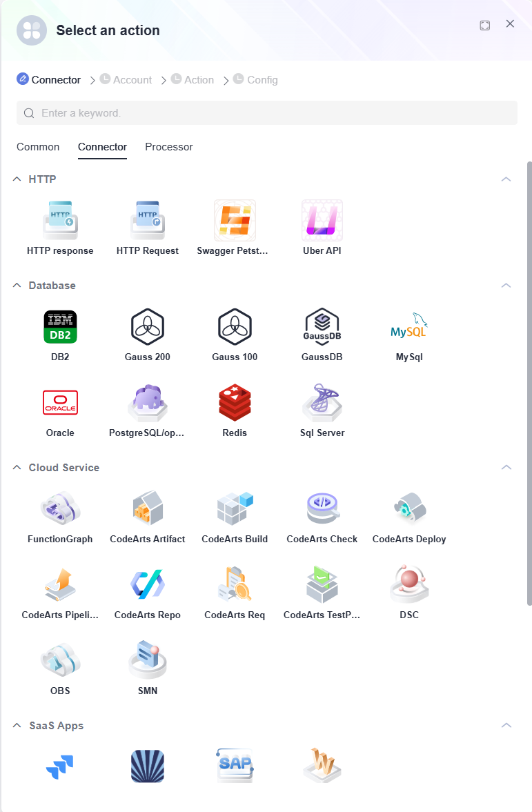Collapse SaaS Apps group using right-side arrow
532x812 pixels.
[506, 725]
